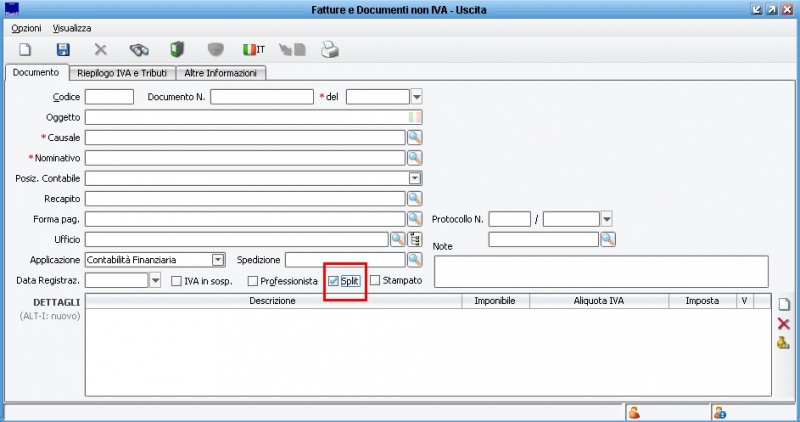Save the document with the floppy disk icon
This screenshot has width=800, height=422.
pos(63,49)
